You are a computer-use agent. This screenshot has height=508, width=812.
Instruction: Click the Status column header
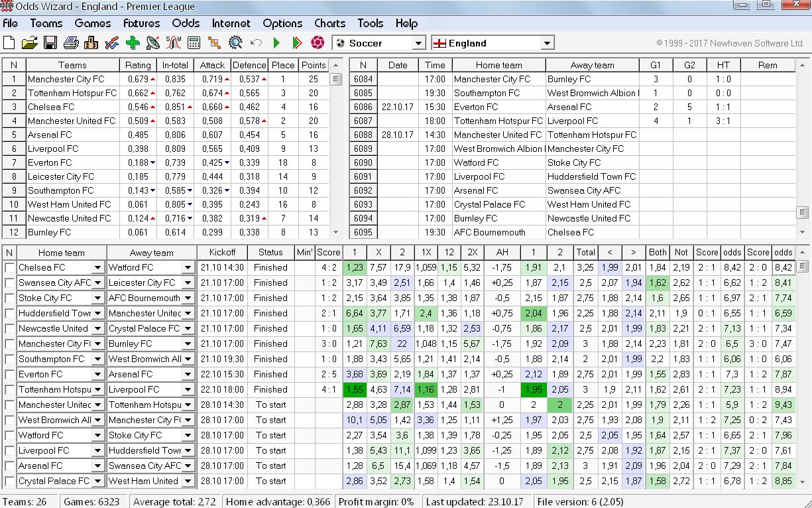pyautogui.click(x=270, y=252)
